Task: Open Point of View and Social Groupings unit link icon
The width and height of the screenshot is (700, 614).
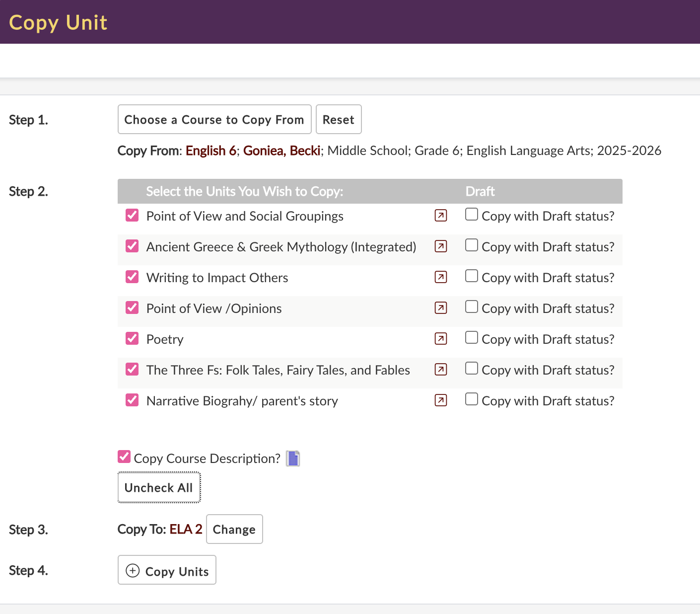Action: click(440, 216)
